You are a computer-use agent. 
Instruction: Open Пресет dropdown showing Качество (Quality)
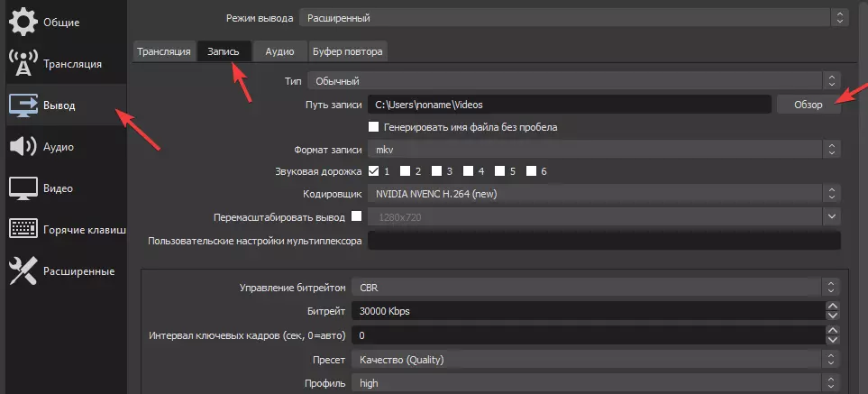pos(595,360)
